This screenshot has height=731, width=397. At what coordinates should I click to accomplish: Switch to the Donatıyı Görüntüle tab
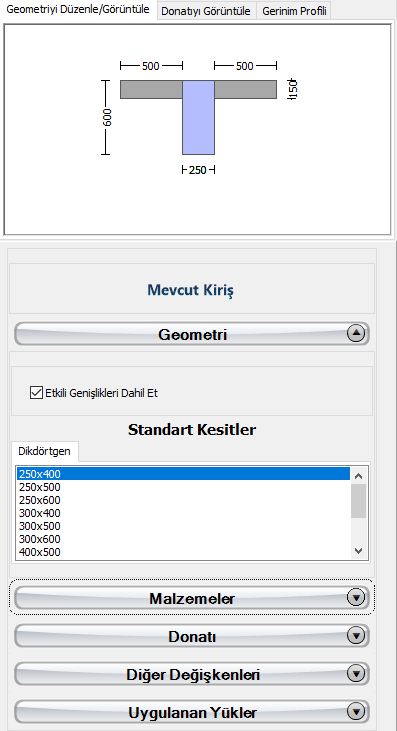pos(207,11)
